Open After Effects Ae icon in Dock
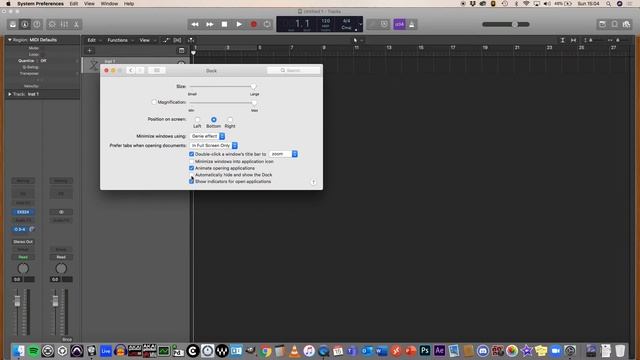 click(x=439, y=351)
